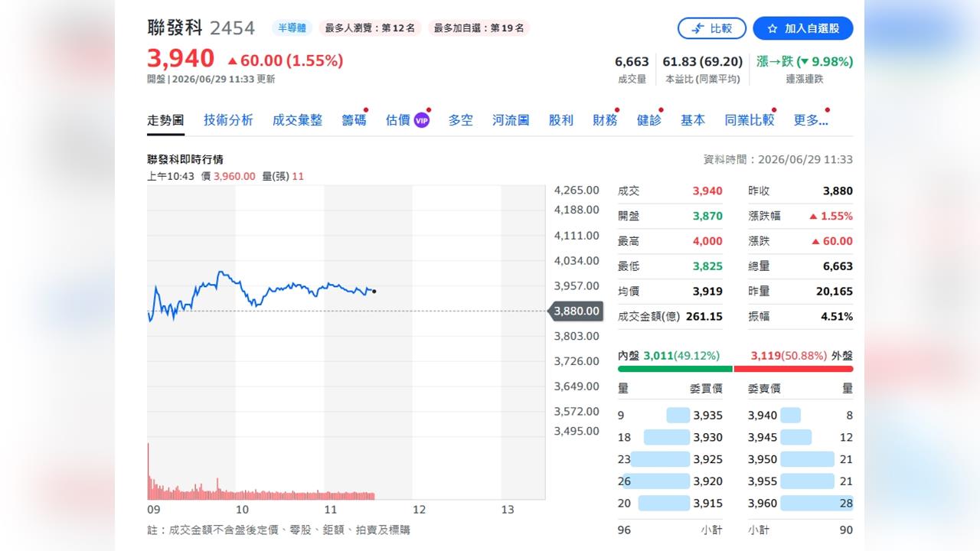Click the 4,265.00 y-axis label
980x551 pixels.
[x=577, y=190]
